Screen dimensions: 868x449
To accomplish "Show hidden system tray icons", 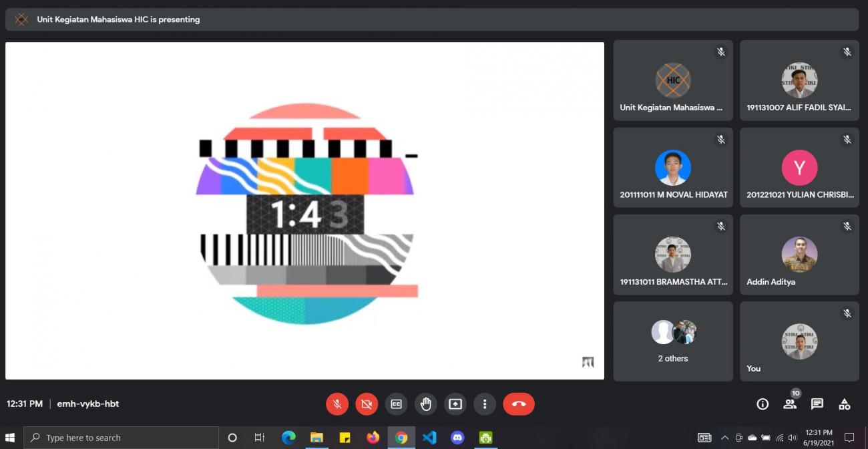I will click(x=724, y=438).
